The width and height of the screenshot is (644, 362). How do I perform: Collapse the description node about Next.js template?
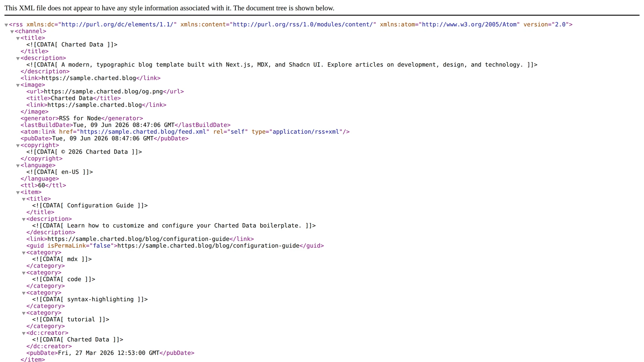[18, 58]
